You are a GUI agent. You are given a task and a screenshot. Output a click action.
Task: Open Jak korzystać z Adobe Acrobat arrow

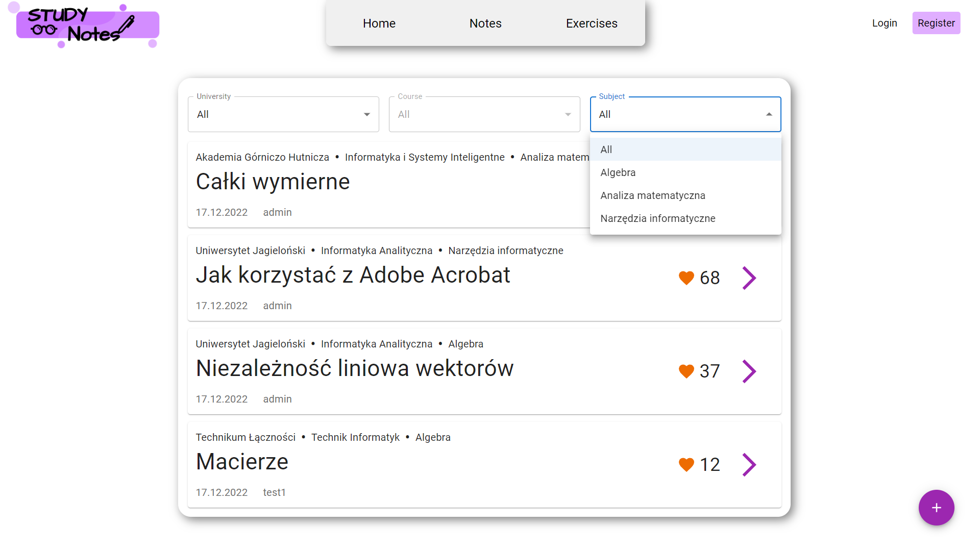pyautogui.click(x=749, y=278)
